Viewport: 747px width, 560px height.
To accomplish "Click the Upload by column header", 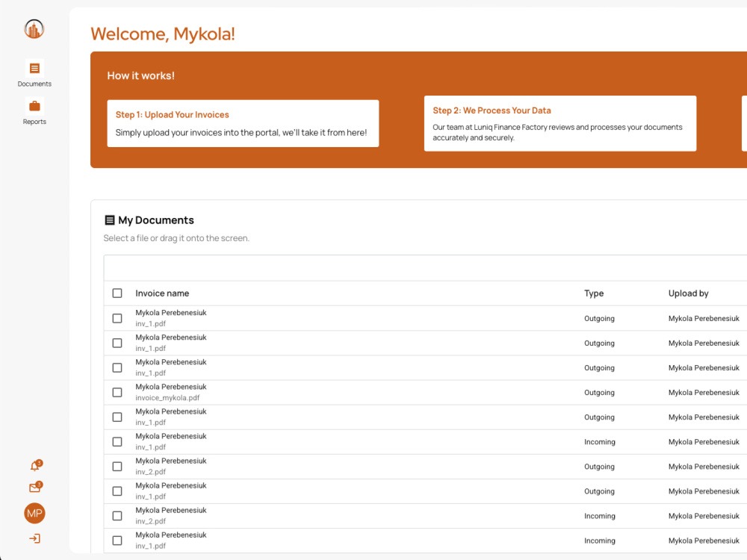I will tap(688, 293).
